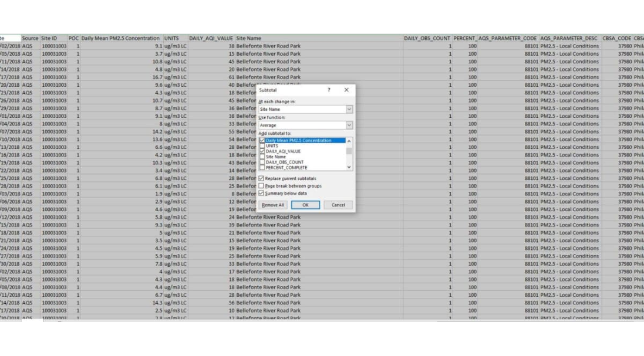Toggle Summary below data option

[261, 193]
